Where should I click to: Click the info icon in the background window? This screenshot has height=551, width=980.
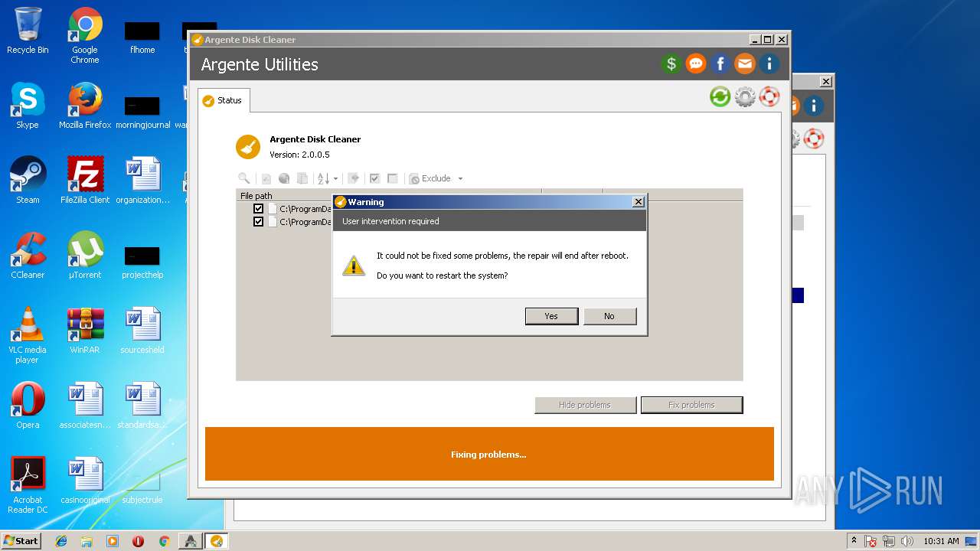[x=813, y=106]
